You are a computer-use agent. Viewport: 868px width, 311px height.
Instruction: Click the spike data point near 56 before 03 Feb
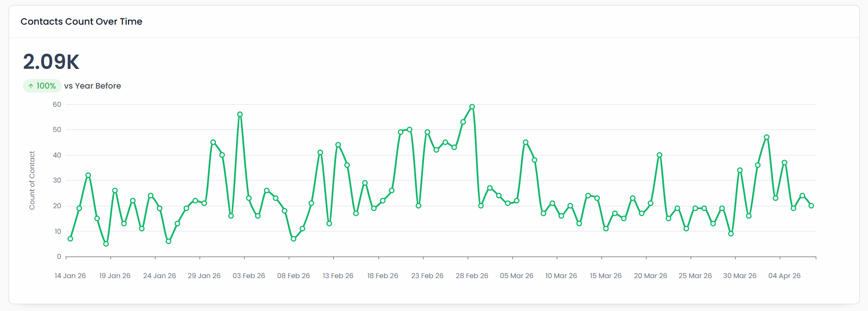(x=240, y=115)
